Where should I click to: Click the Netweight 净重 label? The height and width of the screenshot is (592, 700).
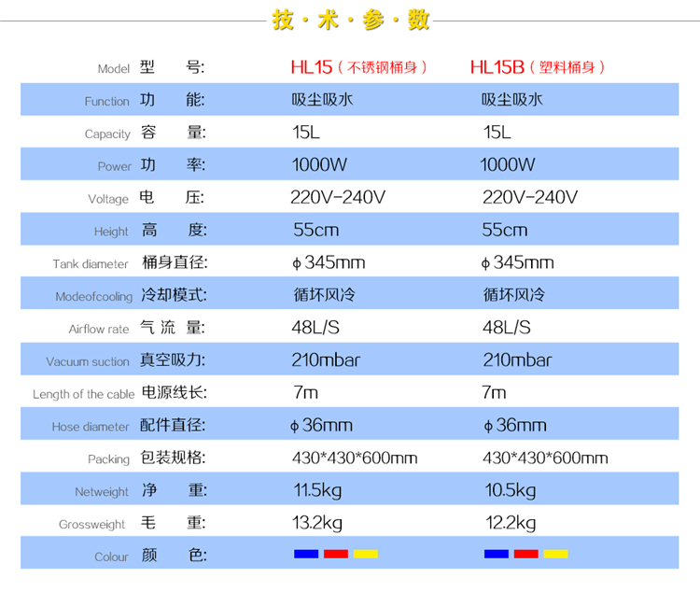coord(141,490)
